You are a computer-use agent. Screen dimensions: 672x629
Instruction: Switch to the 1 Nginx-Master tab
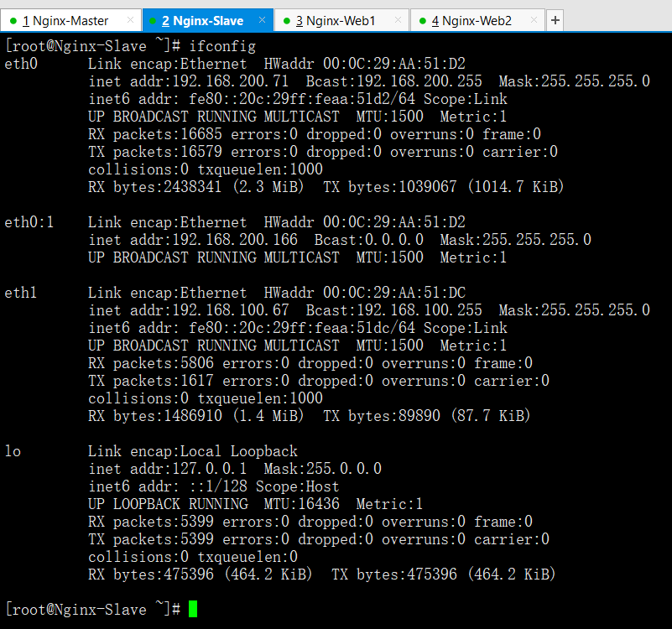(70, 20)
